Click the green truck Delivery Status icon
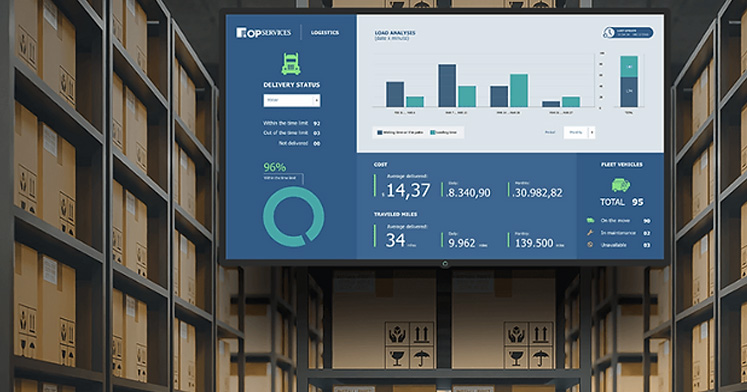This screenshot has height=392, width=747. (291, 64)
